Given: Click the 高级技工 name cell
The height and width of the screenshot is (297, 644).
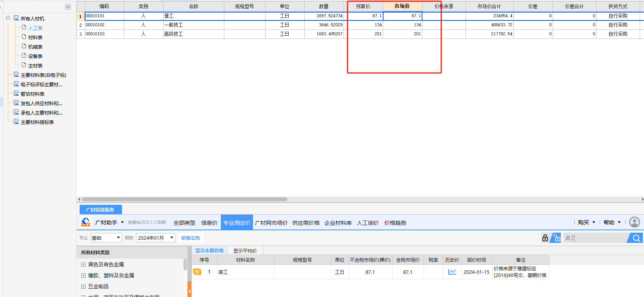Looking at the screenshot, I should pos(194,34).
